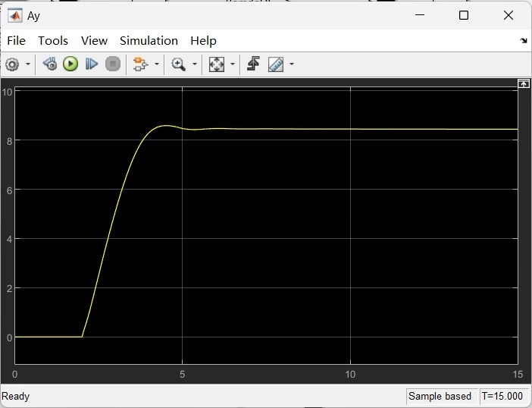The width and height of the screenshot is (532, 408).
Task: Click the Scale Axes Limits icon
Action: pyautogui.click(x=217, y=64)
